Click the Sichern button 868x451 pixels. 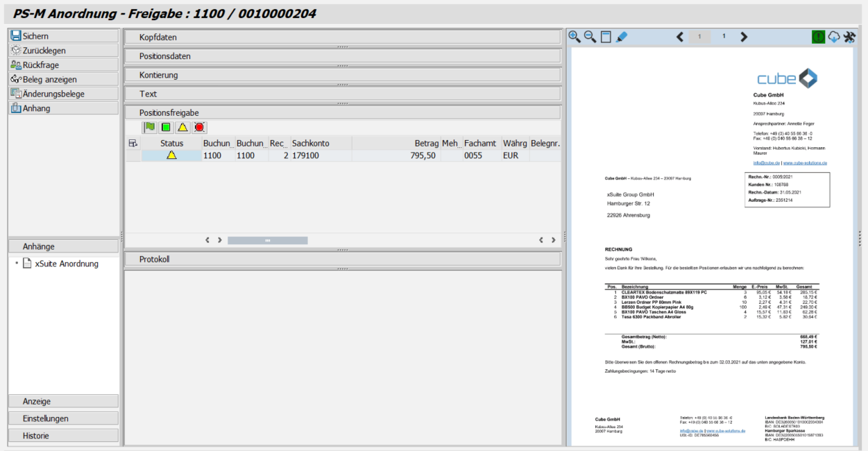coord(63,36)
